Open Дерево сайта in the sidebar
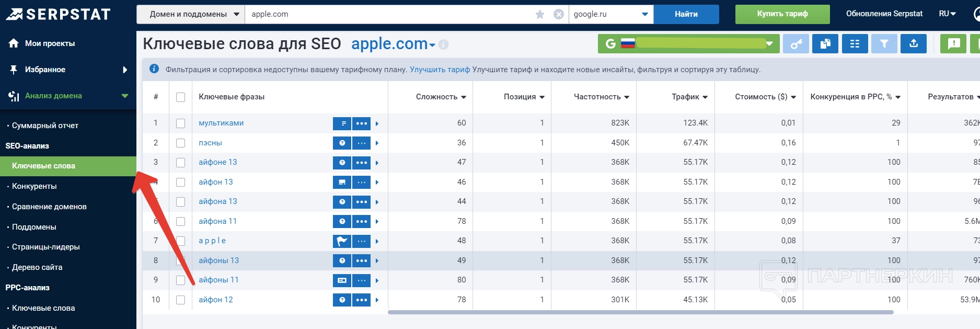The image size is (980, 329). pos(37,267)
